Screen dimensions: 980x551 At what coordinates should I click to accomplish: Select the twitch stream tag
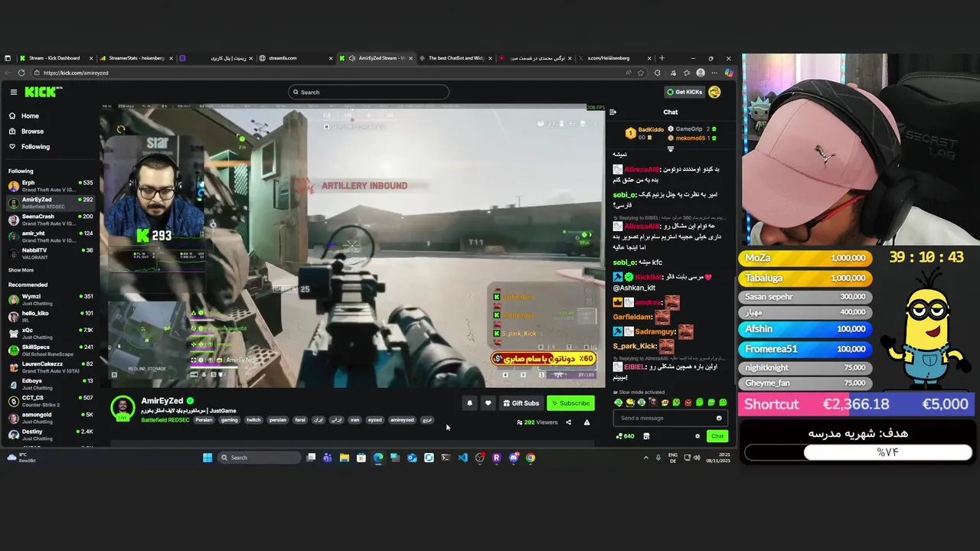pyautogui.click(x=253, y=419)
